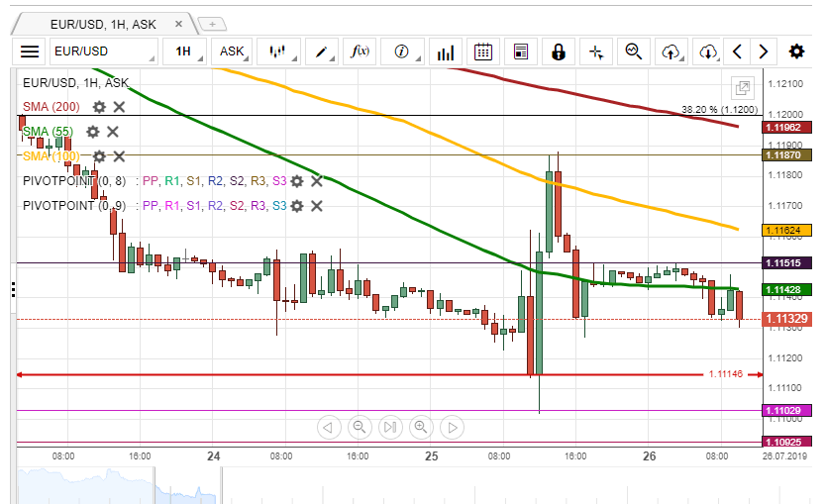Click the current price 1.11329 tag
This screenshot has height=504, width=826.
pyautogui.click(x=787, y=319)
